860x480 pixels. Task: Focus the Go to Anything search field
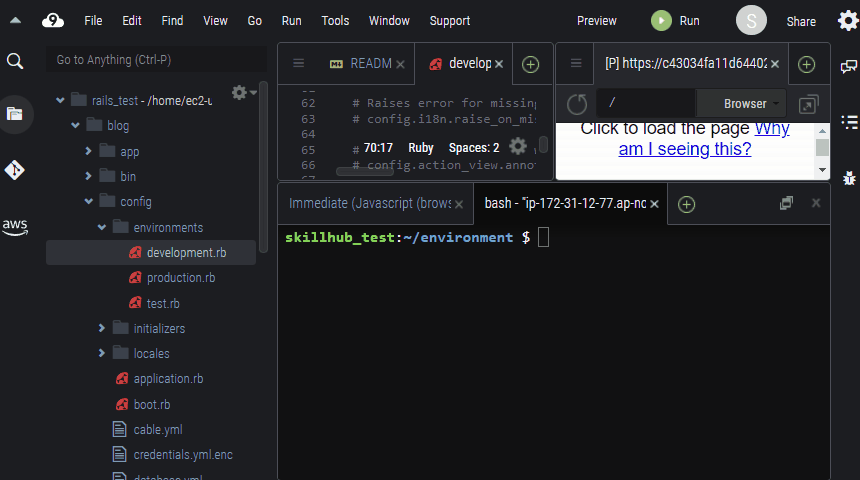pos(156,60)
